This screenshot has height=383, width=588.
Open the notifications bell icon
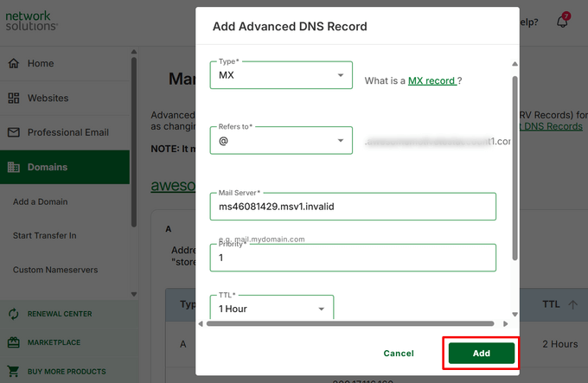point(562,22)
